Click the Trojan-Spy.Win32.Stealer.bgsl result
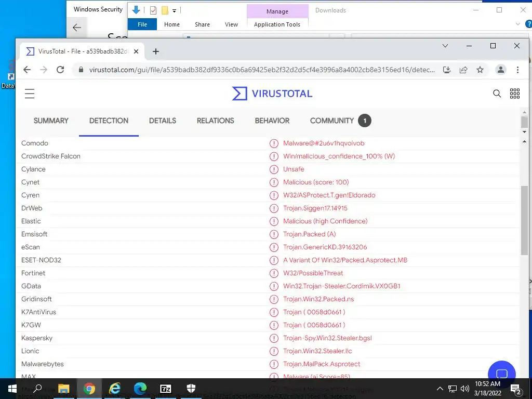 [x=327, y=338]
